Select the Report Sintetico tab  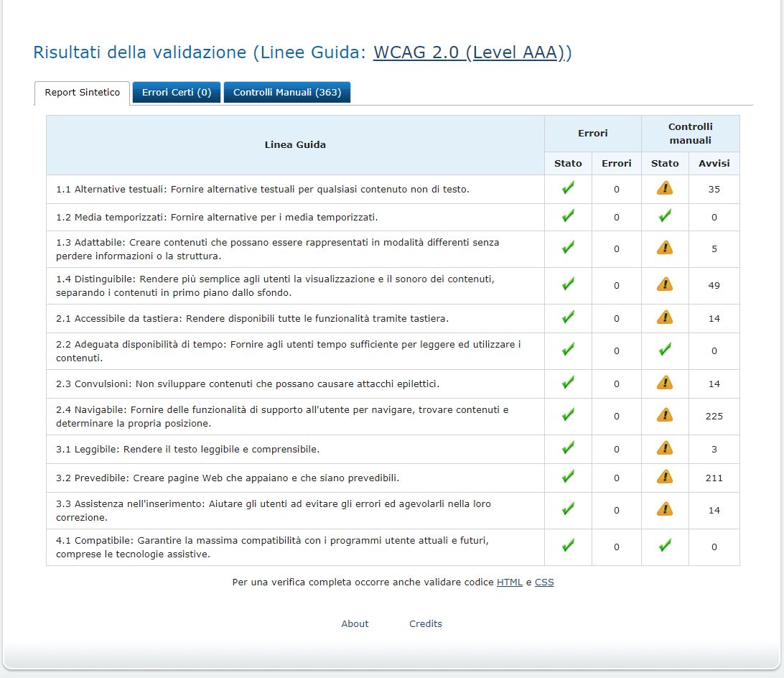[83, 93]
